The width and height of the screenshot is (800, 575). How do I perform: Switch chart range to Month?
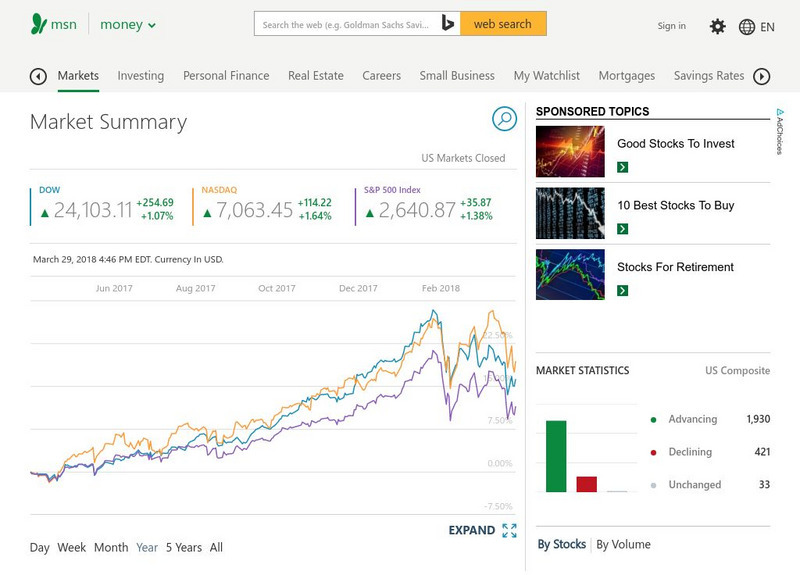click(111, 547)
